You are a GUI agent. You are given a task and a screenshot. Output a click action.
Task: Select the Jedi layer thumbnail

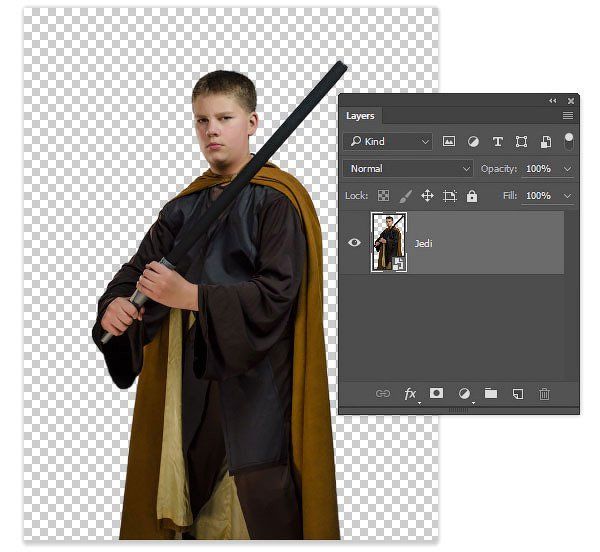tap(389, 243)
